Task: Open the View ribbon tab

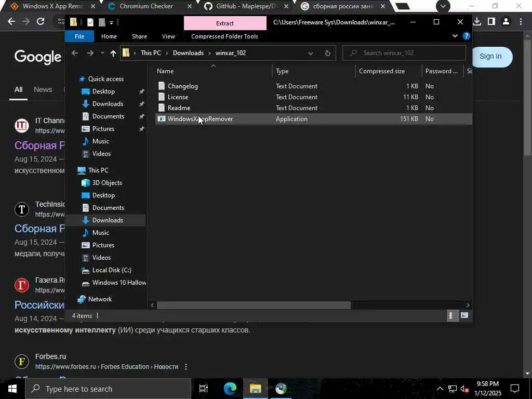Action: [168, 36]
